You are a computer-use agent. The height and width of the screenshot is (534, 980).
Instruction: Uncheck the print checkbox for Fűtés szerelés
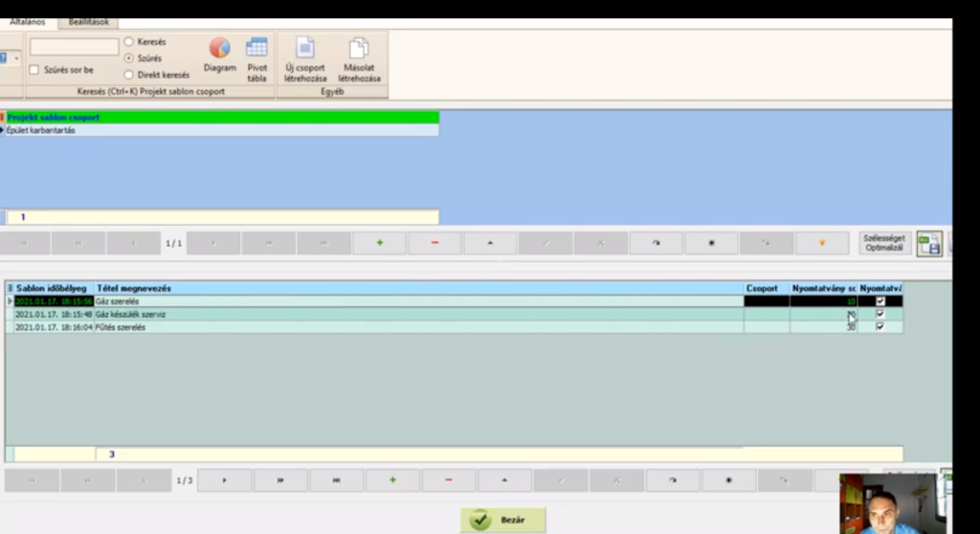[x=880, y=326]
